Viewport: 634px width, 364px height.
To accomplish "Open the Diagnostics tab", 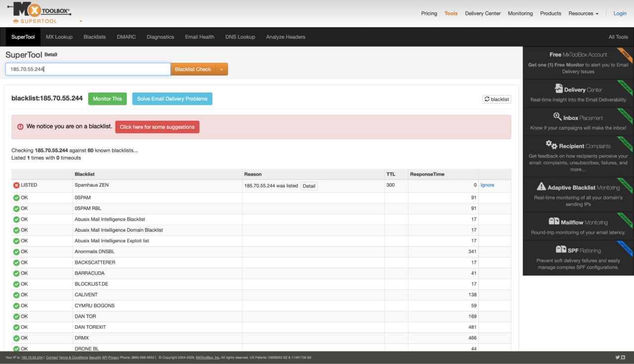I will [160, 37].
